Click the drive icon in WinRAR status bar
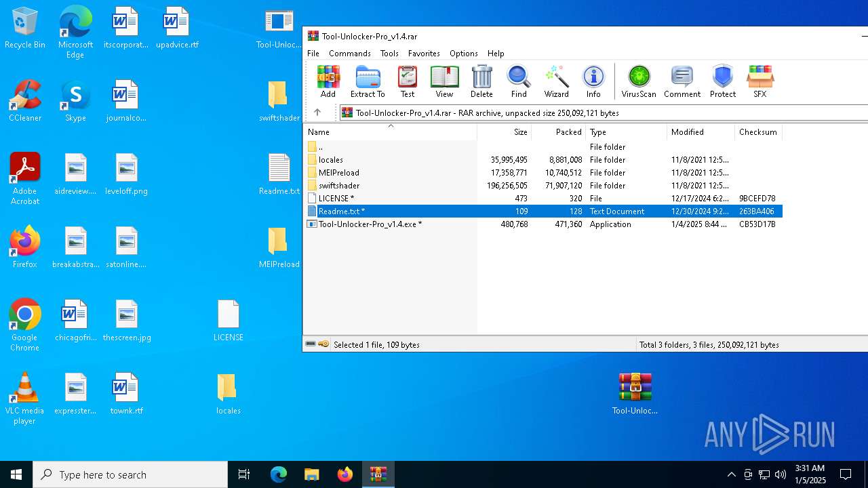The height and width of the screenshot is (488, 868). point(311,344)
